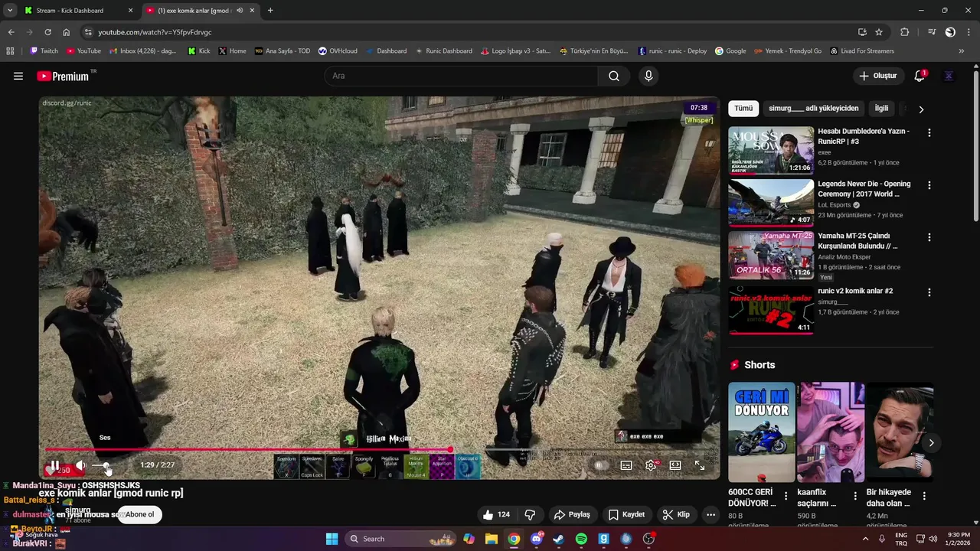Open Steam from the taskbar
This screenshot has height=551, width=980.
coord(559,539)
